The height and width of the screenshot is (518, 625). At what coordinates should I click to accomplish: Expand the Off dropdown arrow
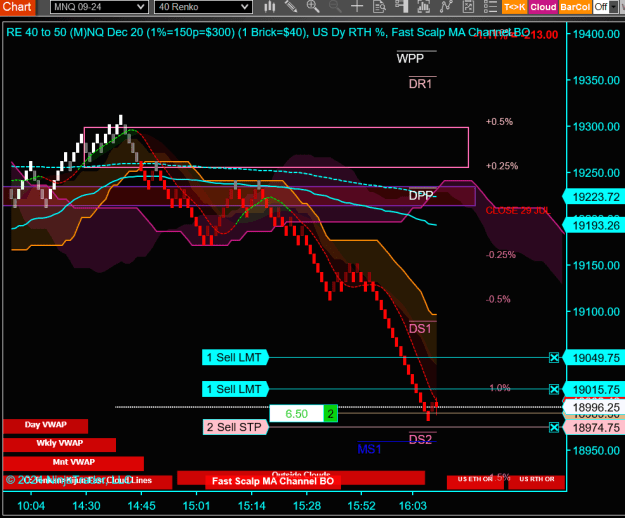(613, 7)
